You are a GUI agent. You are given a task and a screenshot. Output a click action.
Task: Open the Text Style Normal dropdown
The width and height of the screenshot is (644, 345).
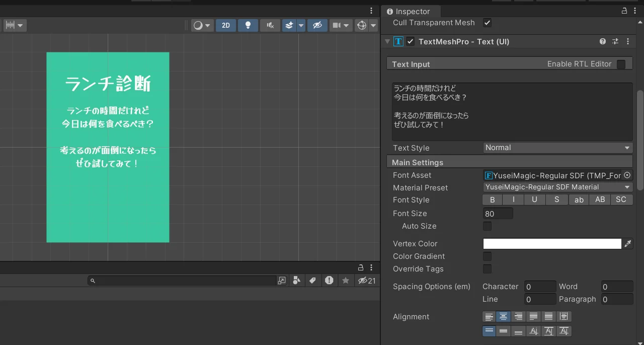coord(557,148)
